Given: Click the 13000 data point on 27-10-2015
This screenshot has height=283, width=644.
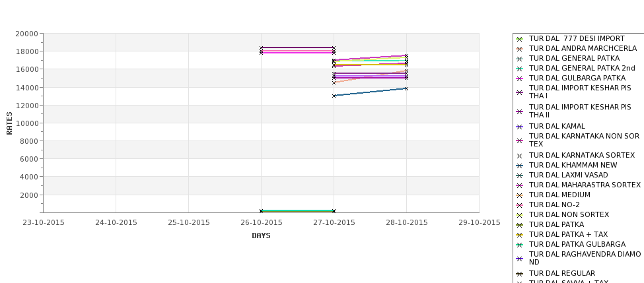Looking at the screenshot, I should 334,96.
